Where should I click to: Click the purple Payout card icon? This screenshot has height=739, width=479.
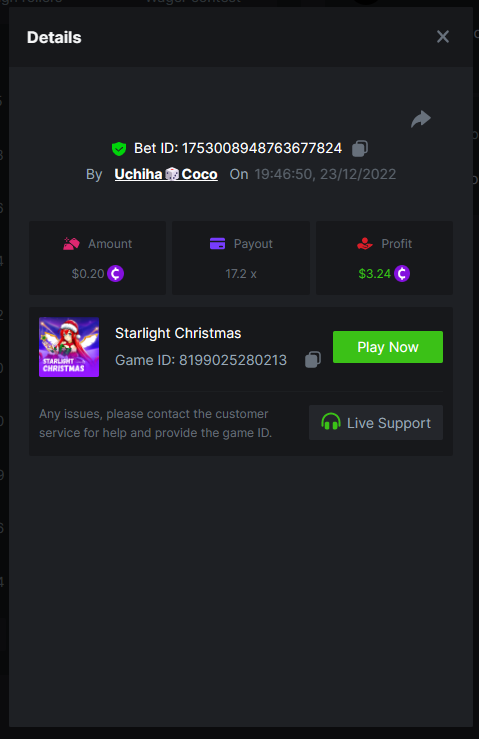click(217, 244)
